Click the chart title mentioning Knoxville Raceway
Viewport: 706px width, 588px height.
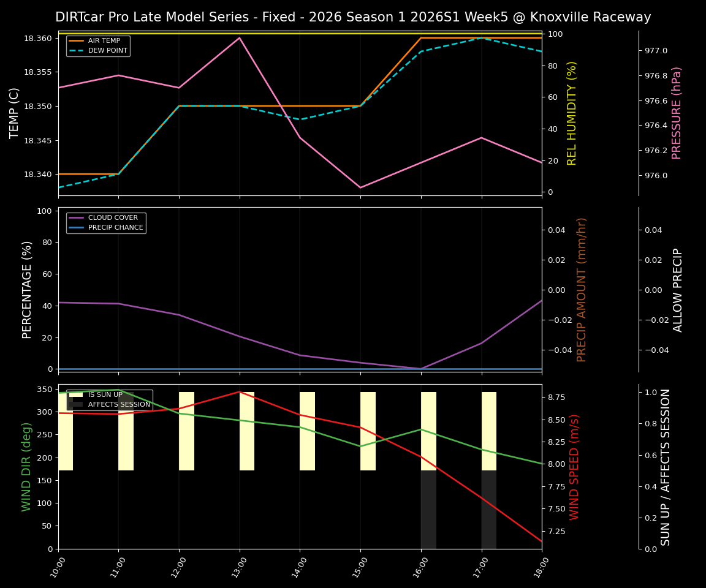point(353,18)
